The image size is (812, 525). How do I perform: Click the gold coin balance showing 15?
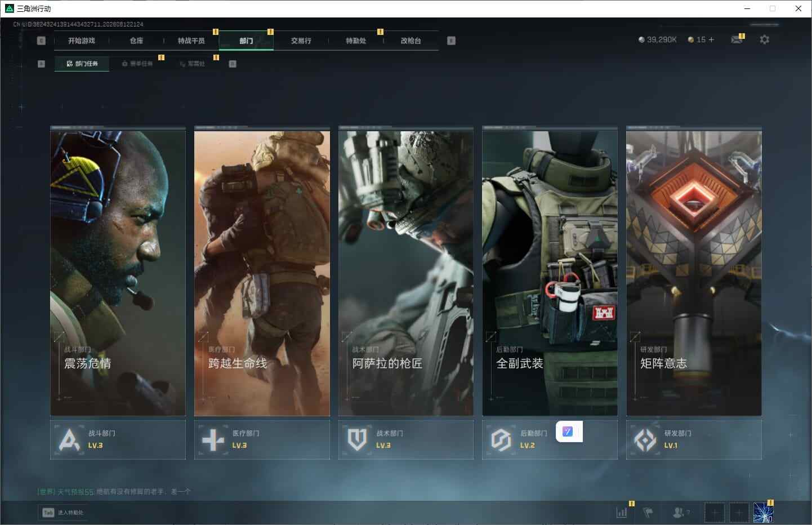697,39
